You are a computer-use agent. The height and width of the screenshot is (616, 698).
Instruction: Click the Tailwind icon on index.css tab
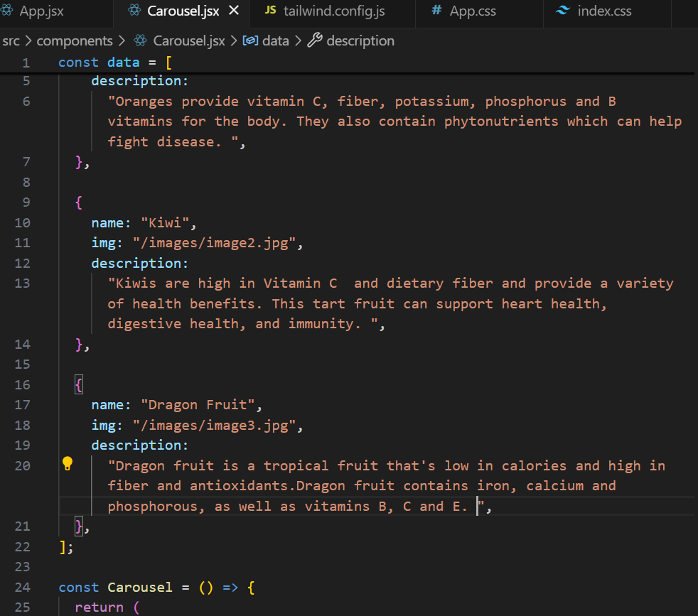click(x=563, y=11)
